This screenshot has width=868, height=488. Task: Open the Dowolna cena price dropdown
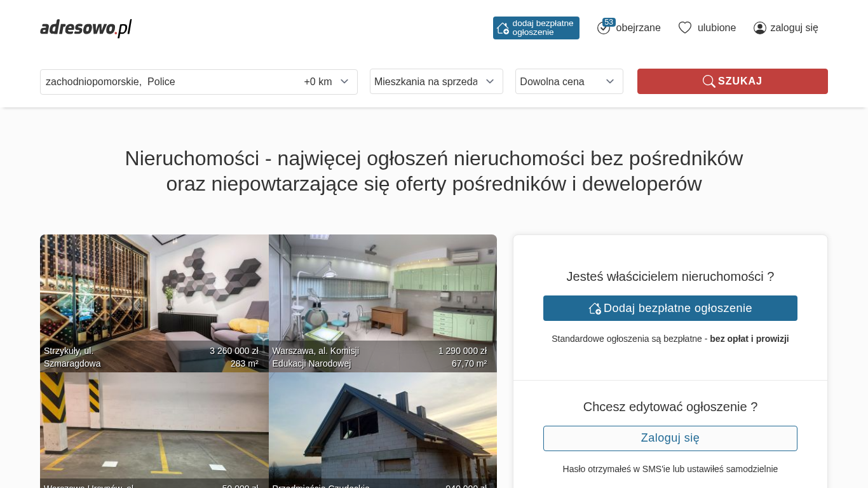tap(569, 81)
